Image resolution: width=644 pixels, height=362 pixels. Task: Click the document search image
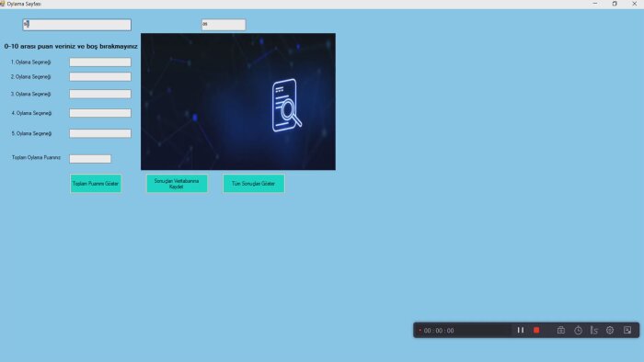click(x=238, y=102)
